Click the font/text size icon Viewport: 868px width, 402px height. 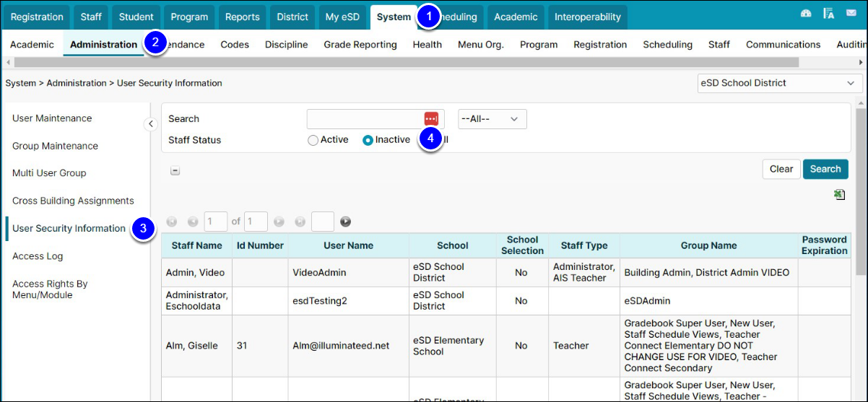click(829, 14)
